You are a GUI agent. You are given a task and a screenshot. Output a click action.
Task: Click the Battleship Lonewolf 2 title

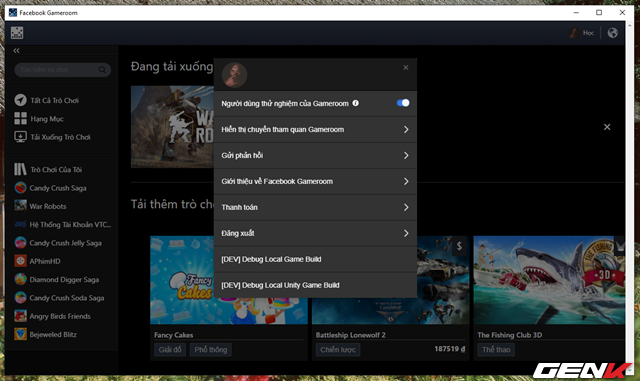(x=351, y=335)
